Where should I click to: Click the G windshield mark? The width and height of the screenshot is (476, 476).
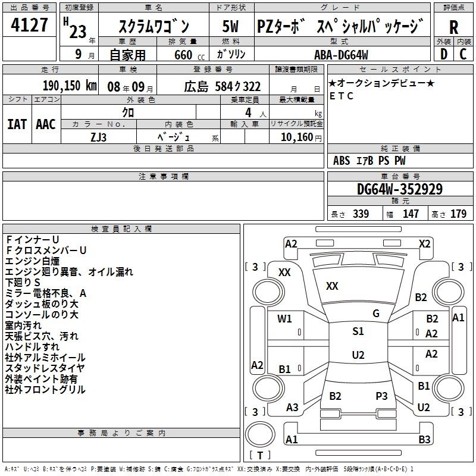375,314
